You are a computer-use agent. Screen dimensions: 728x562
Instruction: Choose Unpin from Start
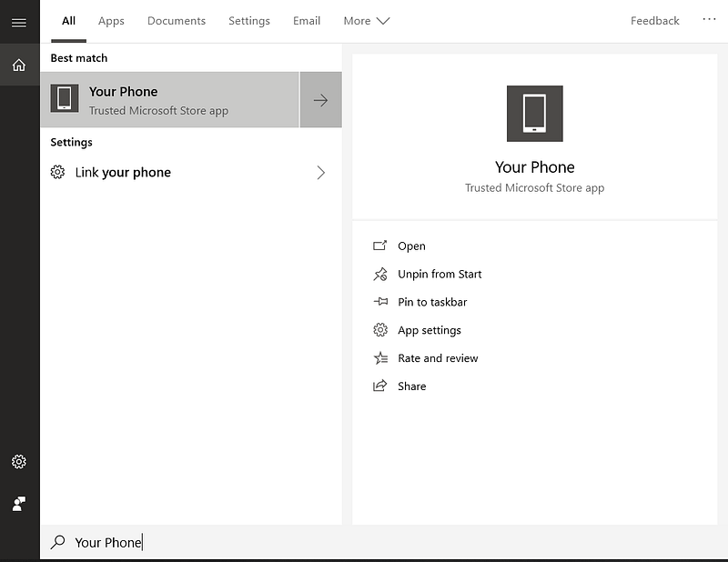(440, 274)
